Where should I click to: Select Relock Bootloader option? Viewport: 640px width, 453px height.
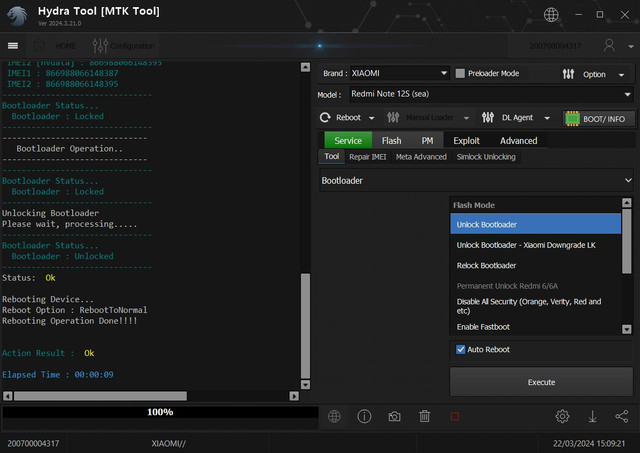click(536, 265)
